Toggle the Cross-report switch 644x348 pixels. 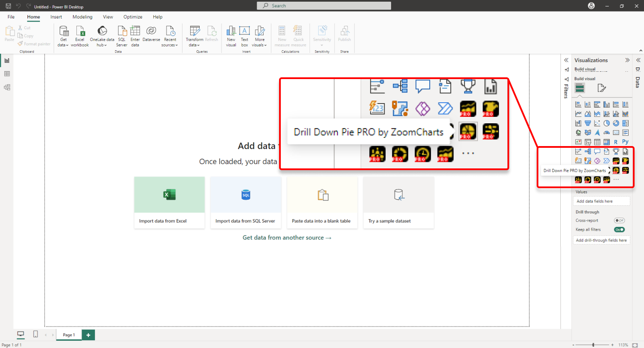pos(619,220)
